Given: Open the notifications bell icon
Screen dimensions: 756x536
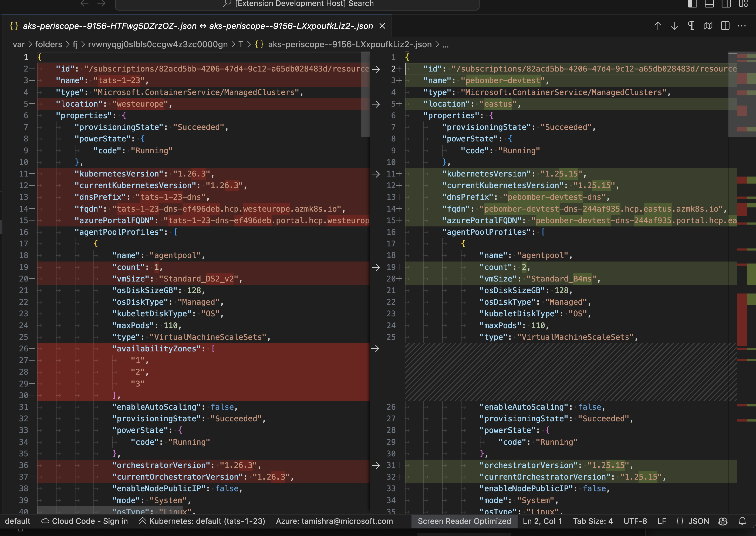Looking at the screenshot, I should (x=742, y=521).
